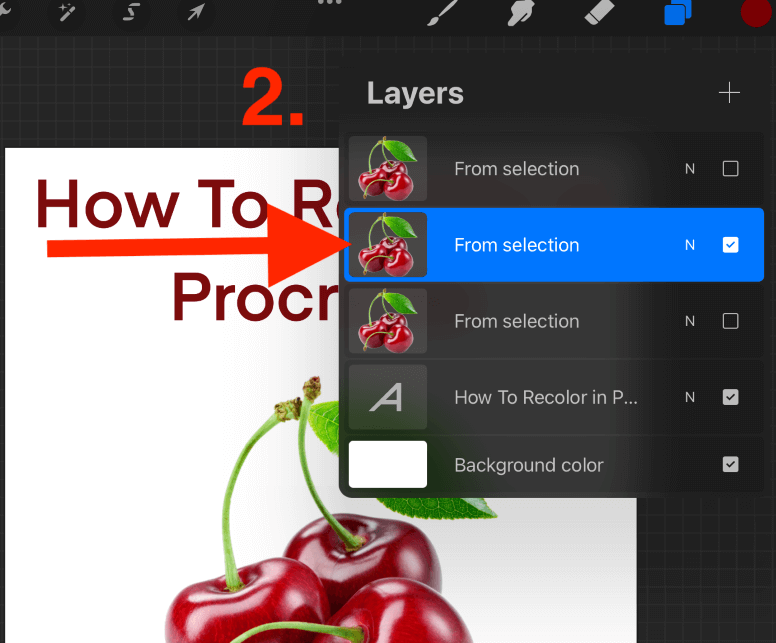Tap the highlighted 'From selection' layer name

517,245
